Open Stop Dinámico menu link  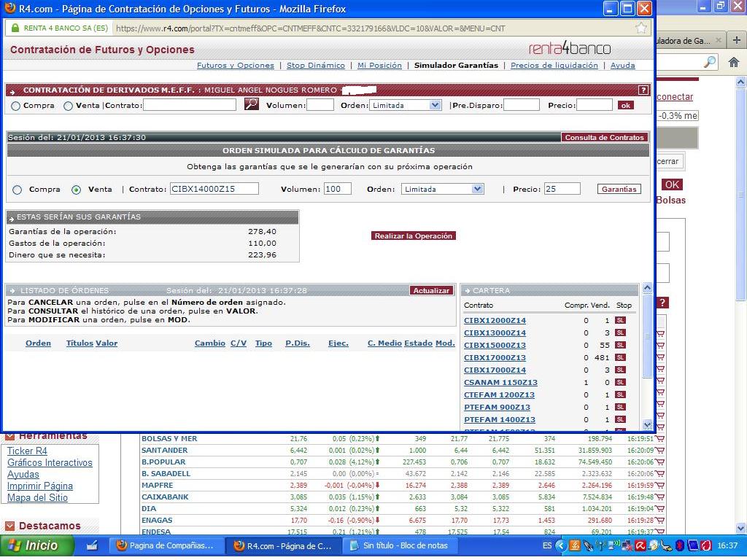click(x=315, y=65)
